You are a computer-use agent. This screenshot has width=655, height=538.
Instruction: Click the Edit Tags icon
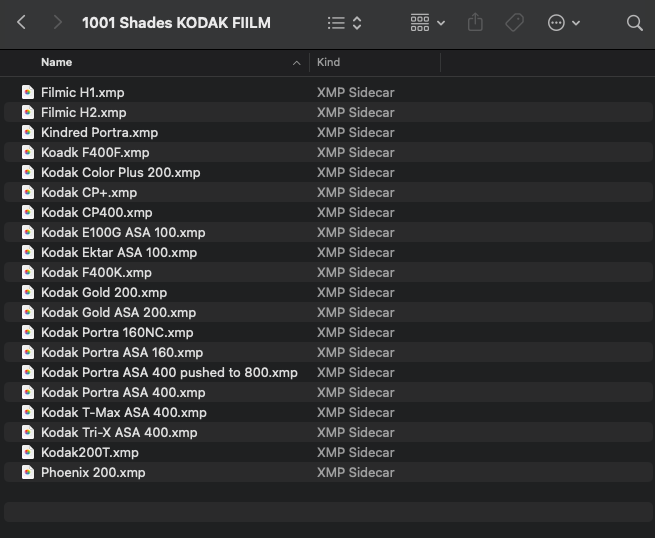click(x=514, y=22)
